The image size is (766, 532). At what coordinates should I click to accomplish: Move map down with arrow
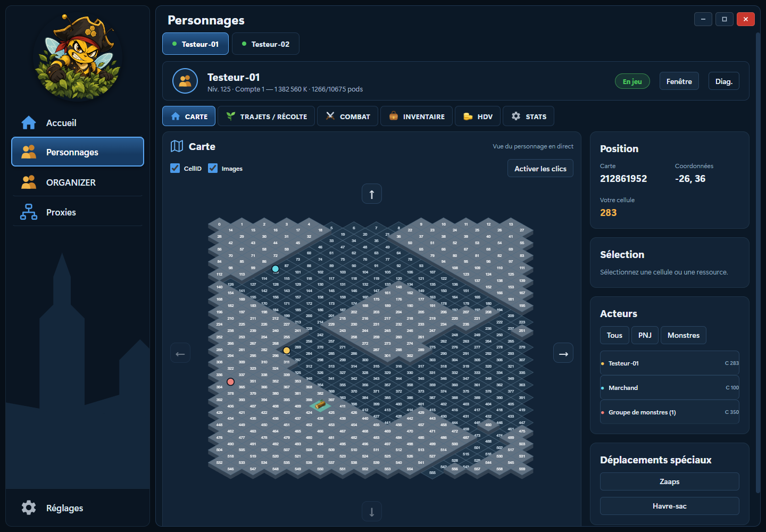point(372,512)
